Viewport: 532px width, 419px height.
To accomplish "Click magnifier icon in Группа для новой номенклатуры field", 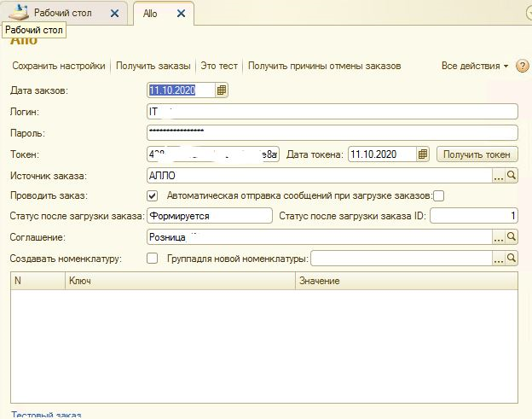I will coord(512,259).
